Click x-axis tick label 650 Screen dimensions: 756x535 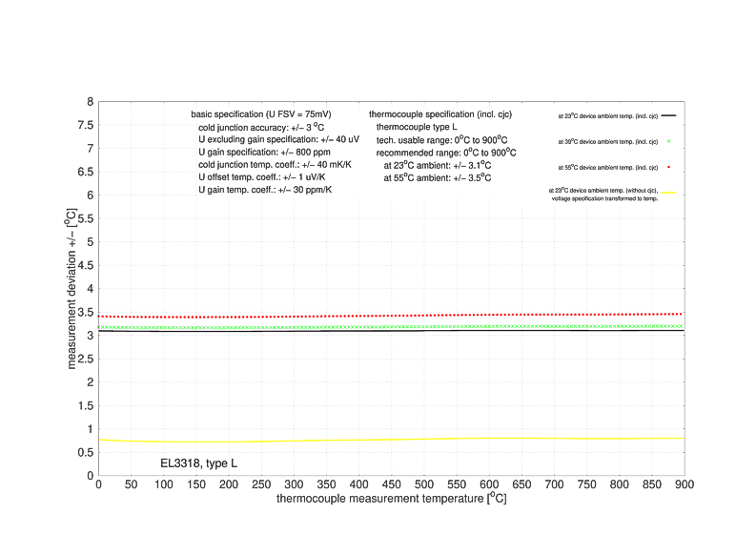521,484
